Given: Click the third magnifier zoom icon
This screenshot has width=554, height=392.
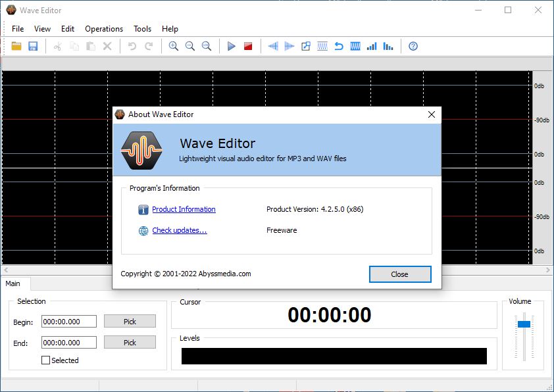Looking at the screenshot, I should [207, 46].
